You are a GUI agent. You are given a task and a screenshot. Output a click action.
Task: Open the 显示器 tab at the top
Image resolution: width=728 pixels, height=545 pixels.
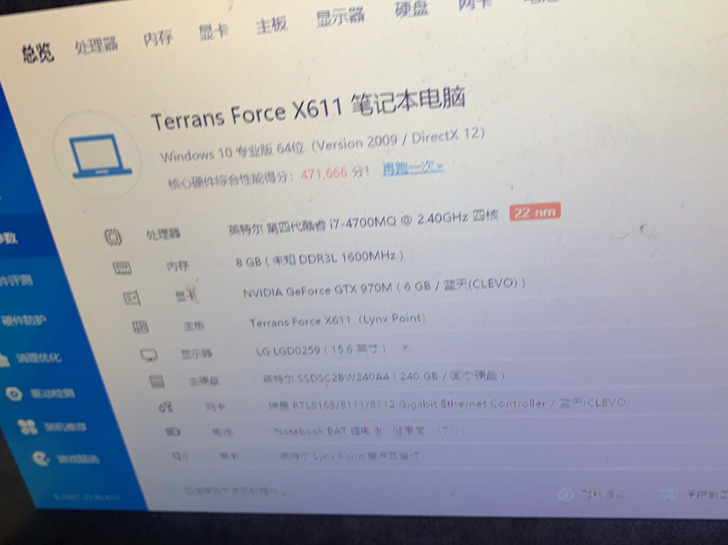340,17
